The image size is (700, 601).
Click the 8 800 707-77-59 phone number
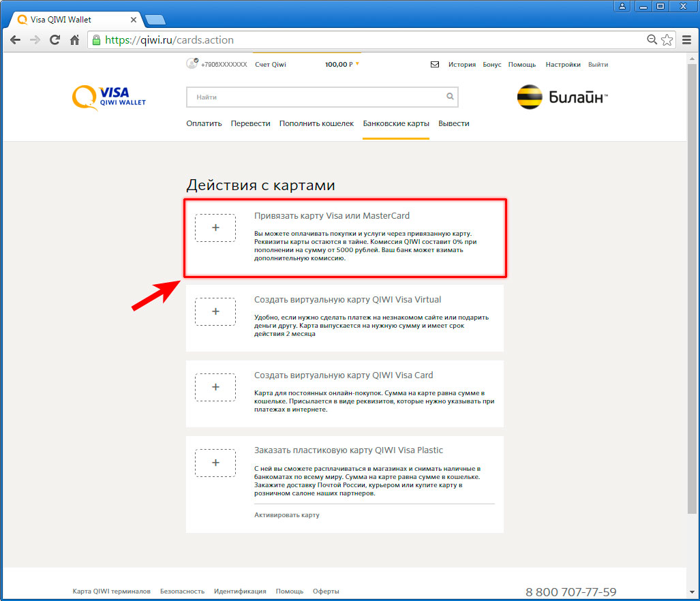571,592
